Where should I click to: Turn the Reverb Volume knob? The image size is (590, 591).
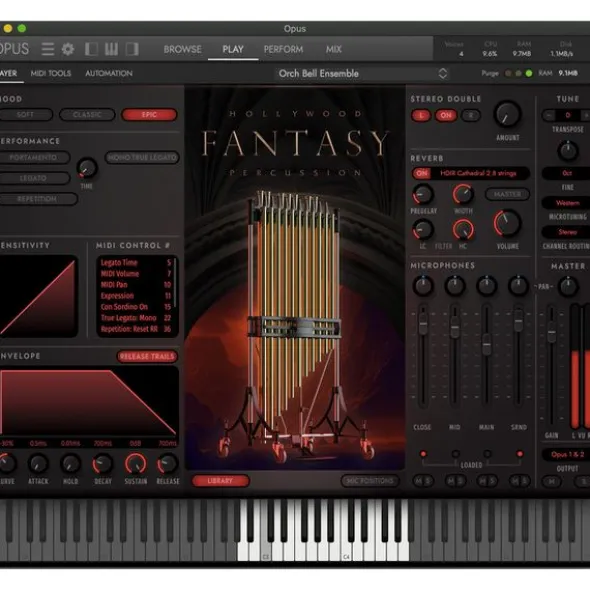(x=507, y=223)
